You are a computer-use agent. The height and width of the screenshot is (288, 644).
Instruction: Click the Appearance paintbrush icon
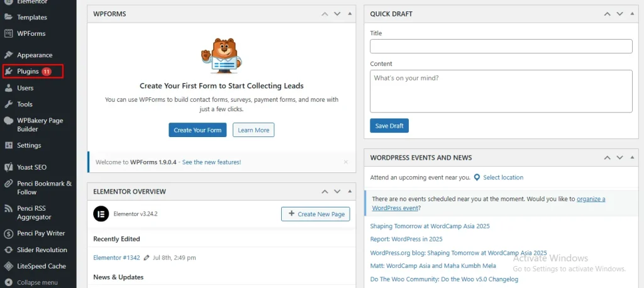pos(8,55)
